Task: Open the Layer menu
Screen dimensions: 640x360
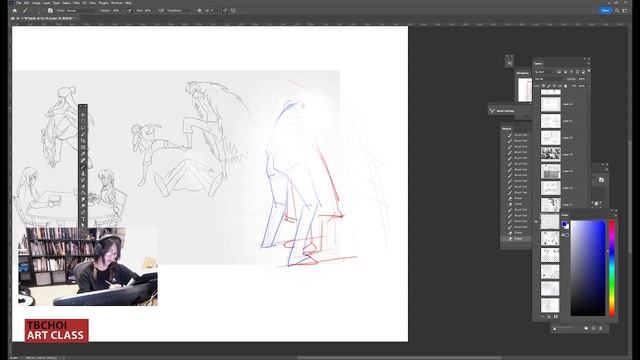Action: tap(47, 3)
